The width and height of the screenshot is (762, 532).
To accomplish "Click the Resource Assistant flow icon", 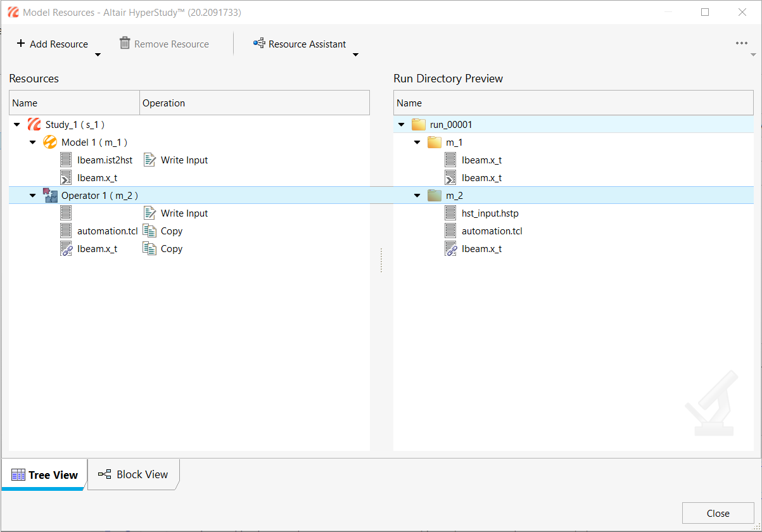I will pos(258,44).
